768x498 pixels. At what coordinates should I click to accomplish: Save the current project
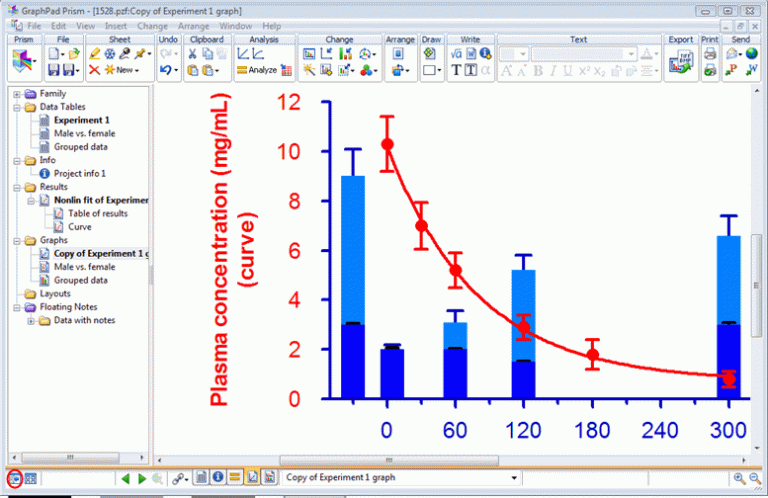(53, 70)
